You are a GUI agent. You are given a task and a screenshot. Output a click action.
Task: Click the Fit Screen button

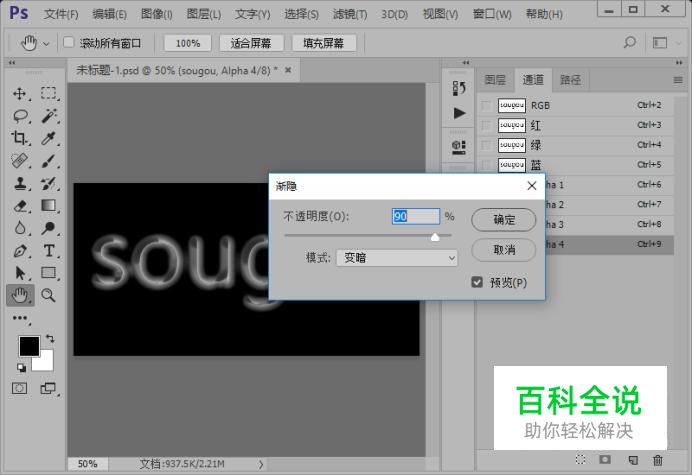(x=251, y=43)
